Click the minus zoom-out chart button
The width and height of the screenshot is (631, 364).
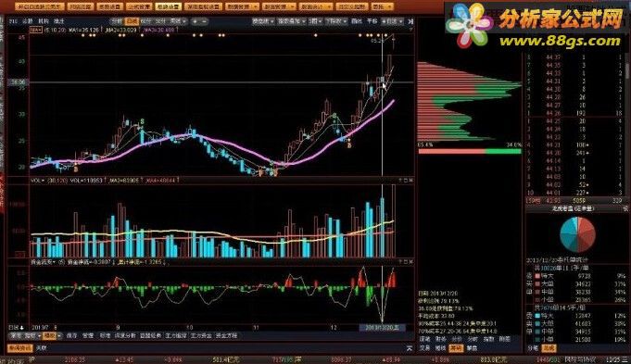(x=204, y=21)
